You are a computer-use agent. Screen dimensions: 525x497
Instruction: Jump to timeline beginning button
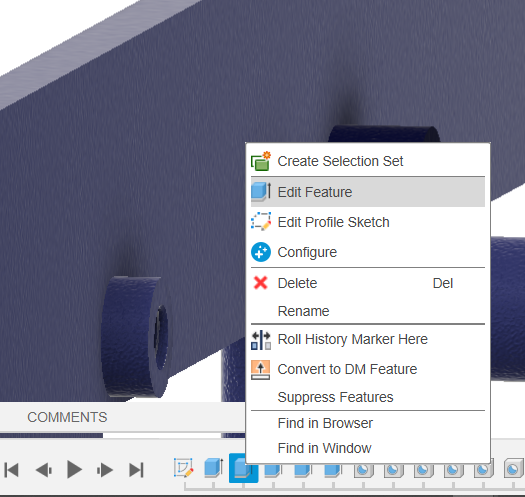(11, 470)
